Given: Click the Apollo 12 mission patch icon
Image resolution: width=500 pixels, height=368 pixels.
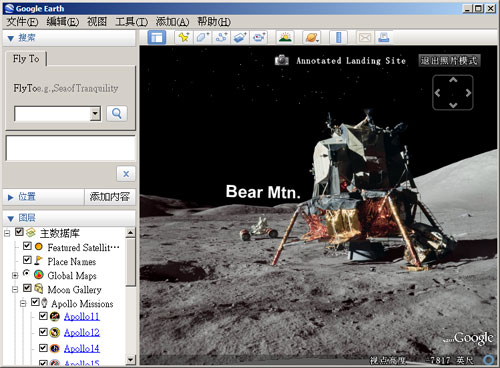Looking at the screenshot, I should [55, 332].
